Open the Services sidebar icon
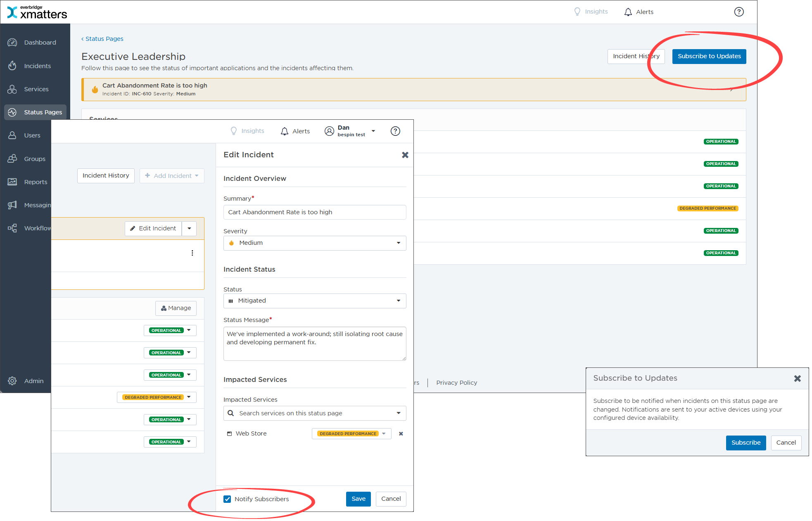 tap(12, 89)
